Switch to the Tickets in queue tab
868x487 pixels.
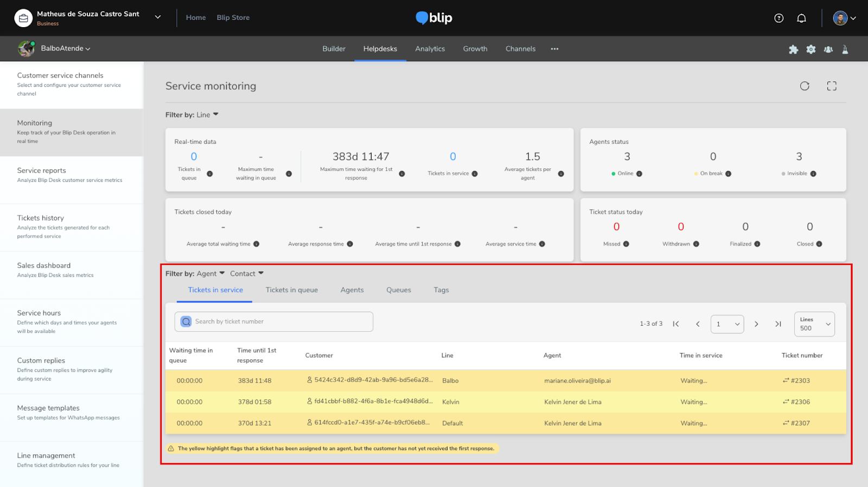click(x=291, y=290)
